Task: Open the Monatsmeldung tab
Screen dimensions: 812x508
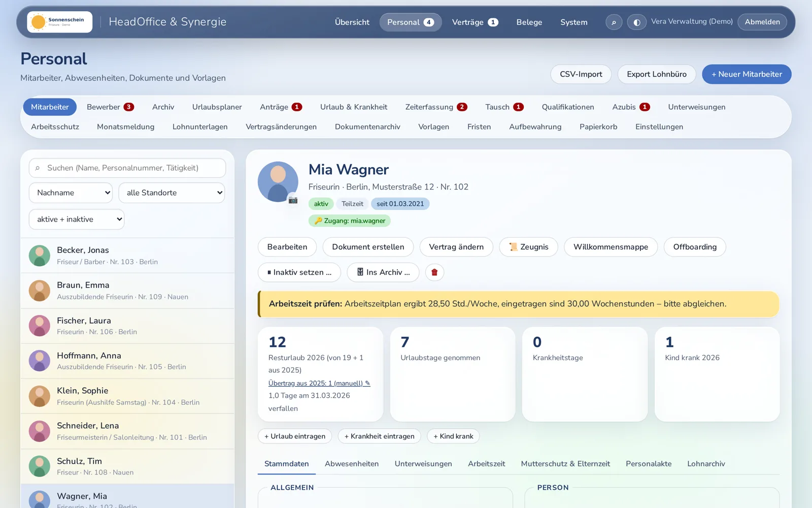Action: (x=126, y=127)
